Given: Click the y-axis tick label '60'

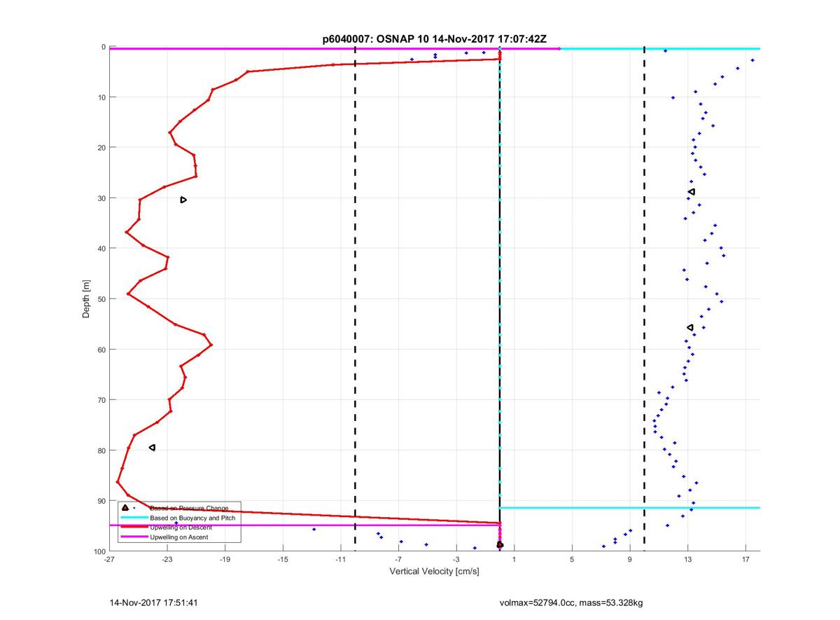Looking at the screenshot, I should pos(101,350).
